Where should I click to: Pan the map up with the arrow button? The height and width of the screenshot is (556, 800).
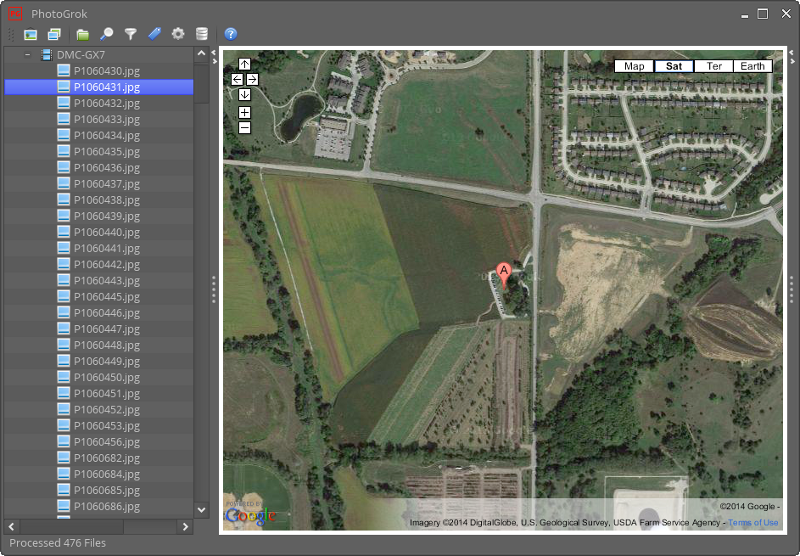pos(245,64)
